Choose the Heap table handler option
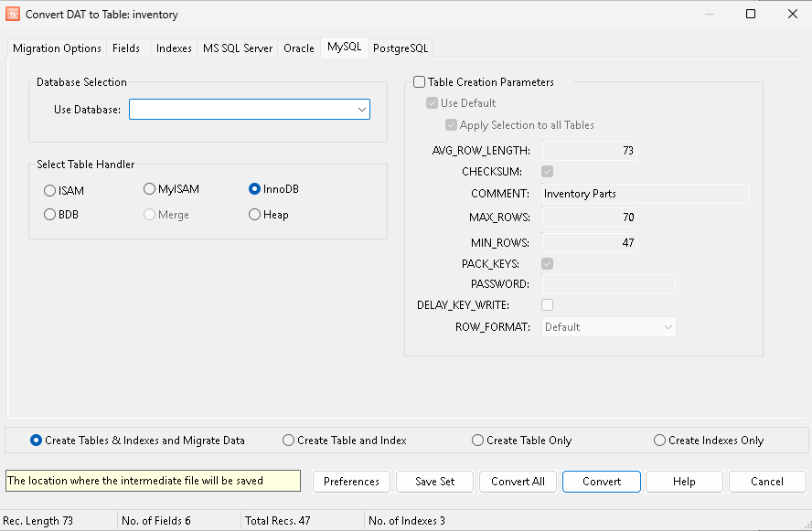The image size is (812, 531). 255,215
